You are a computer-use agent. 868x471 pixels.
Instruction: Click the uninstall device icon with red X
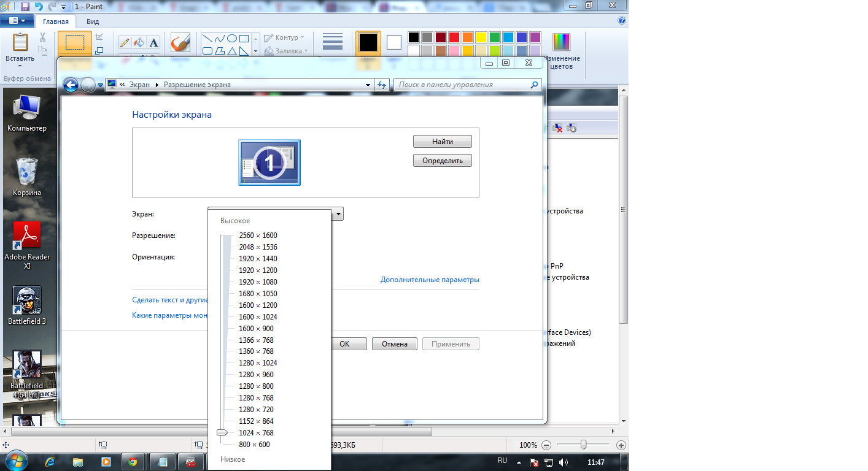pos(558,128)
